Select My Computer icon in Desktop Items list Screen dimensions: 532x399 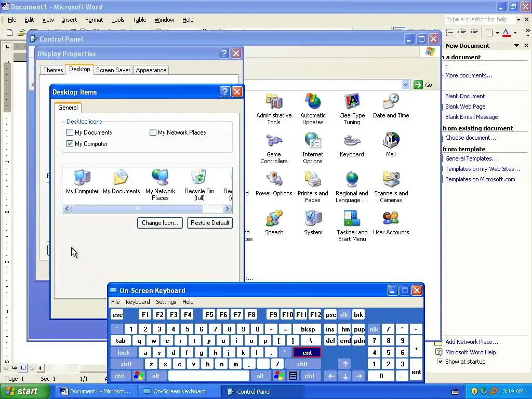(82, 181)
